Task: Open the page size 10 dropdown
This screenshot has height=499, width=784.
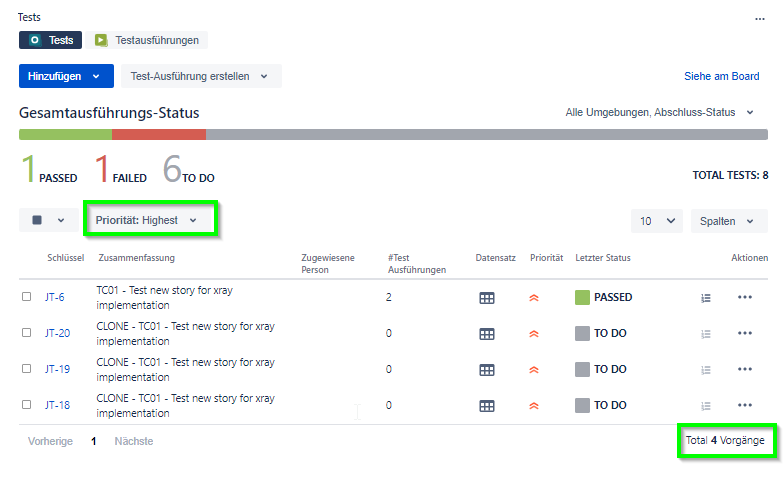Action: pyautogui.click(x=657, y=221)
